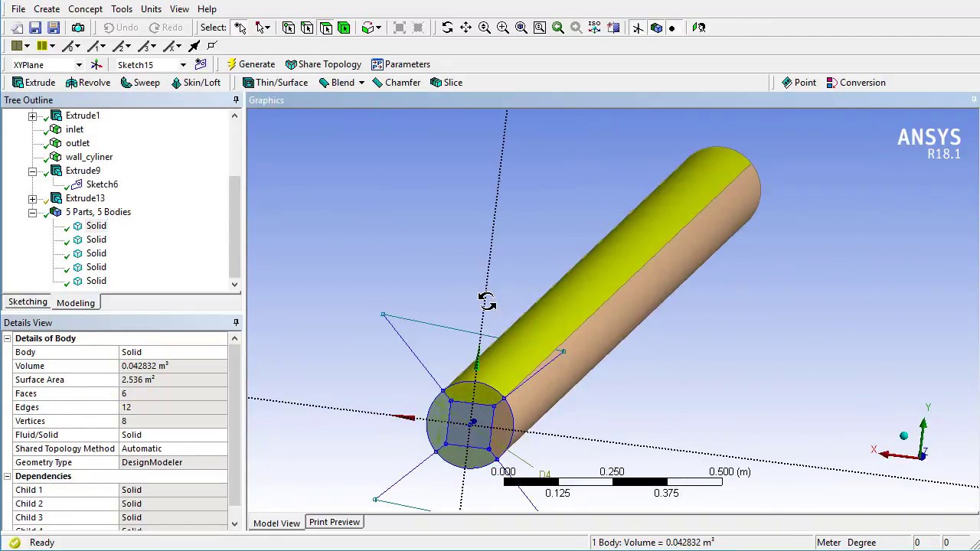Collapse the 5 Parts, 5 Bodies node
Image resolution: width=980 pixels, height=551 pixels.
pos(33,212)
